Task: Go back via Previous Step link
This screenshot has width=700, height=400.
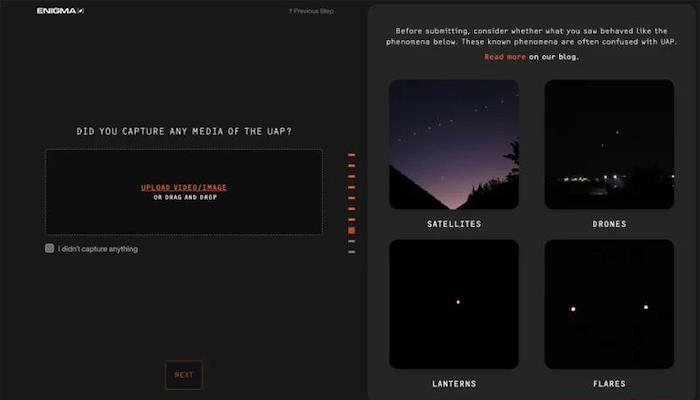Action: pyautogui.click(x=311, y=11)
